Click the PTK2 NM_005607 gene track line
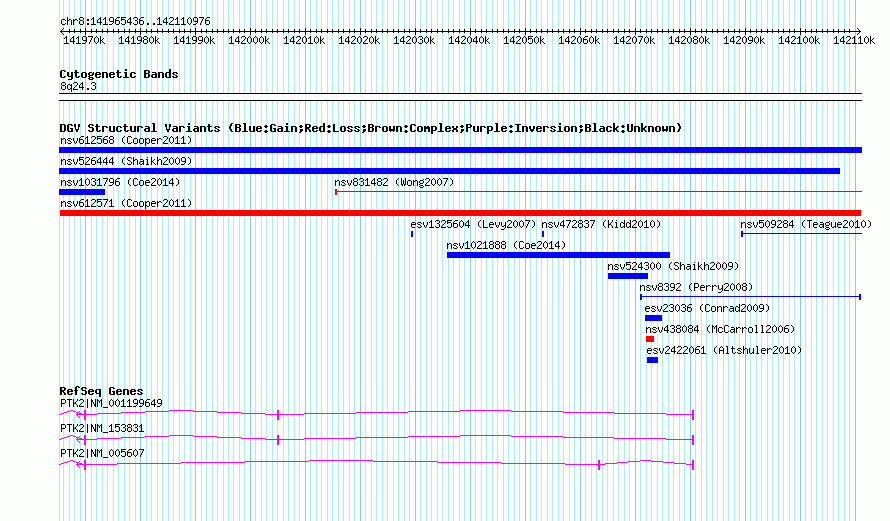 pos(376,463)
